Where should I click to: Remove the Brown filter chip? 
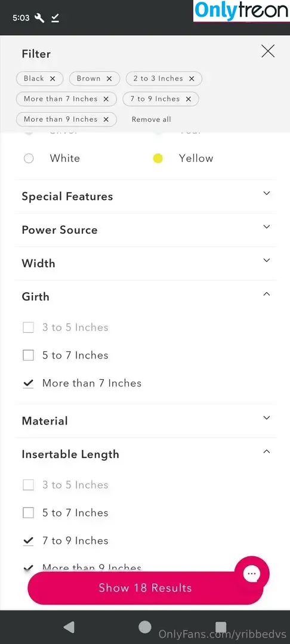click(x=109, y=79)
